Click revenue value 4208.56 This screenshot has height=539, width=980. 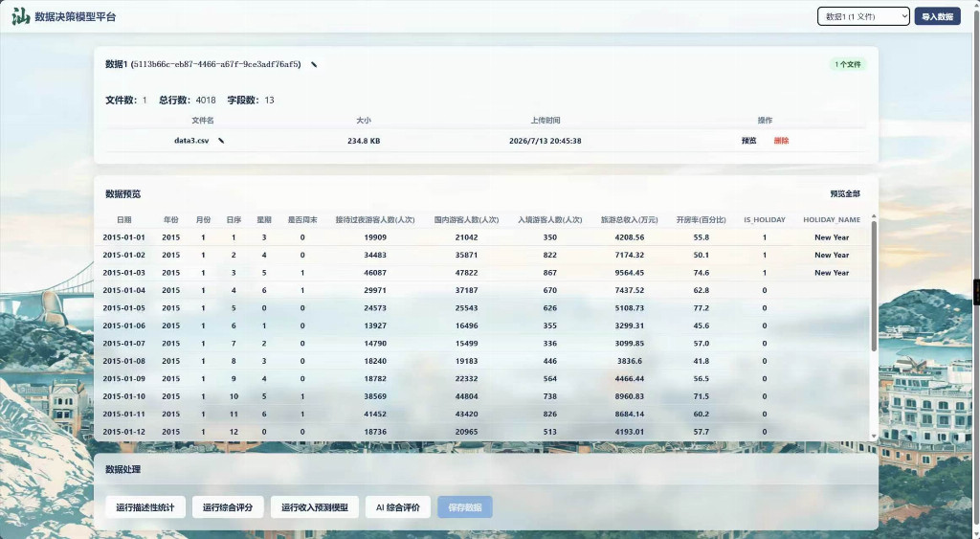pyautogui.click(x=630, y=237)
